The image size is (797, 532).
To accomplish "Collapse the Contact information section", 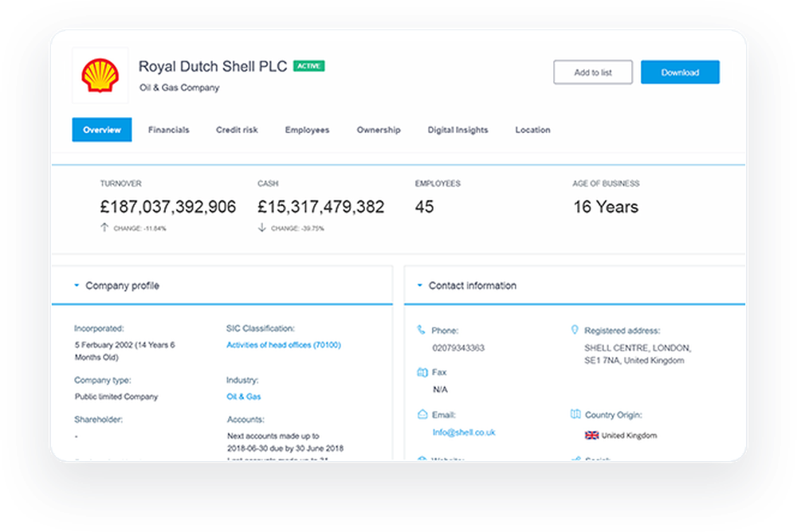I will tap(420, 286).
